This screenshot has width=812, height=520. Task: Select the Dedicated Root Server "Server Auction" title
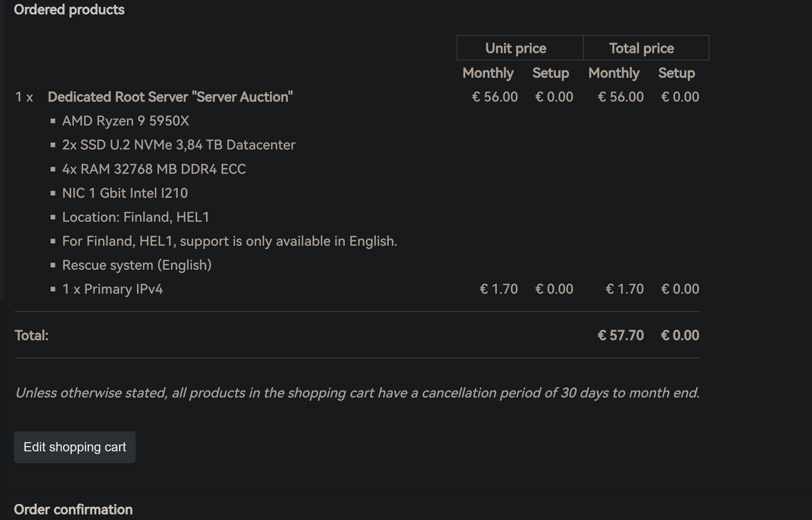[x=170, y=97]
